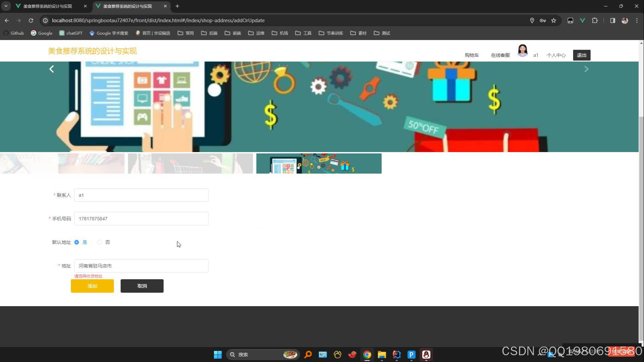The width and height of the screenshot is (644, 362).
Task: Open the 素材 bookmarks folder
Action: point(358,33)
